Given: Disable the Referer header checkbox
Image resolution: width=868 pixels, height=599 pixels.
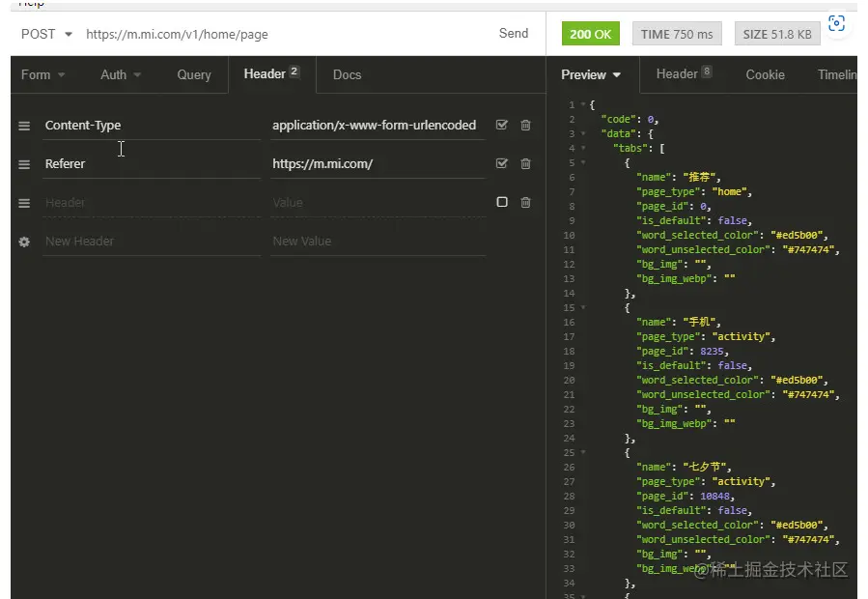Looking at the screenshot, I should (x=501, y=163).
